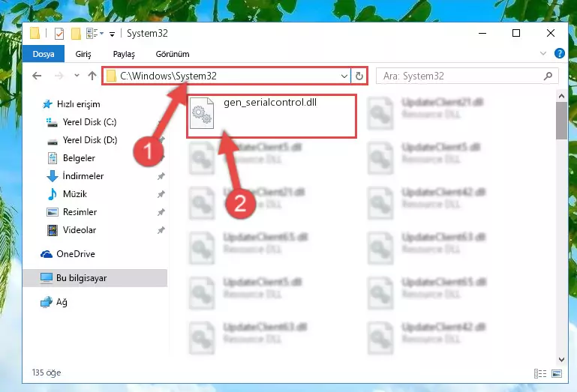Image resolution: width=577 pixels, height=392 pixels.
Task: Maximize the System32 window
Action: [x=516, y=34]
